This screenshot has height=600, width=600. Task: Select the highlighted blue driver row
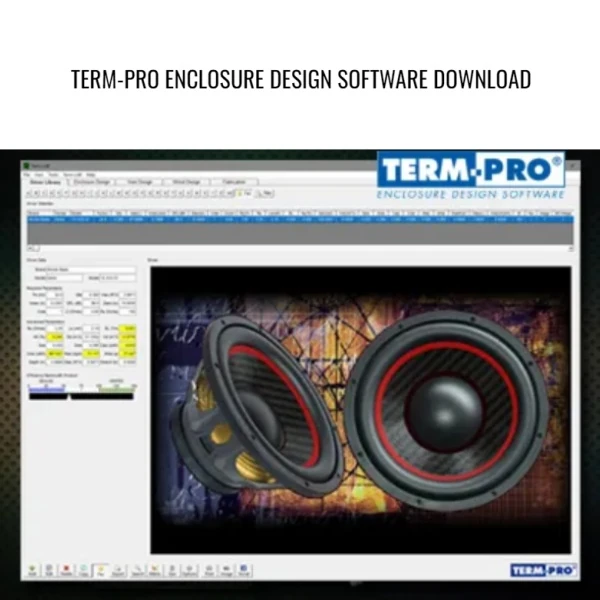[300, 220]
